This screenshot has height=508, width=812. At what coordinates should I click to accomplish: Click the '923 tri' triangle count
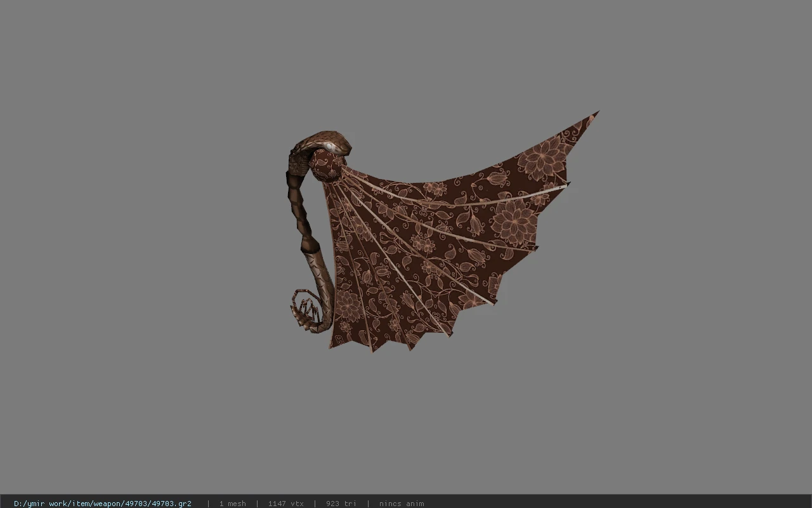tap(341, 504)
